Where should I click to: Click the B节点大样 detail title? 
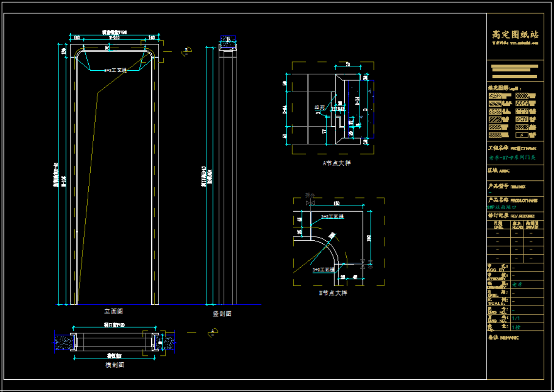(333, 293)
